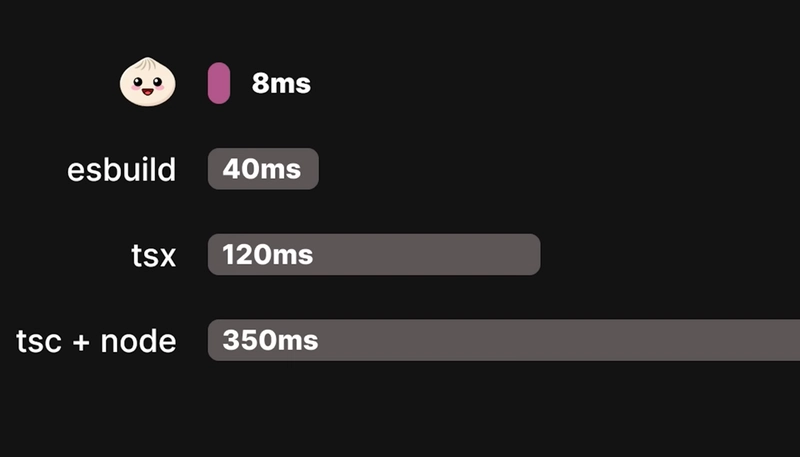Click the Bun dumpling mascot logo

[147, 82]
